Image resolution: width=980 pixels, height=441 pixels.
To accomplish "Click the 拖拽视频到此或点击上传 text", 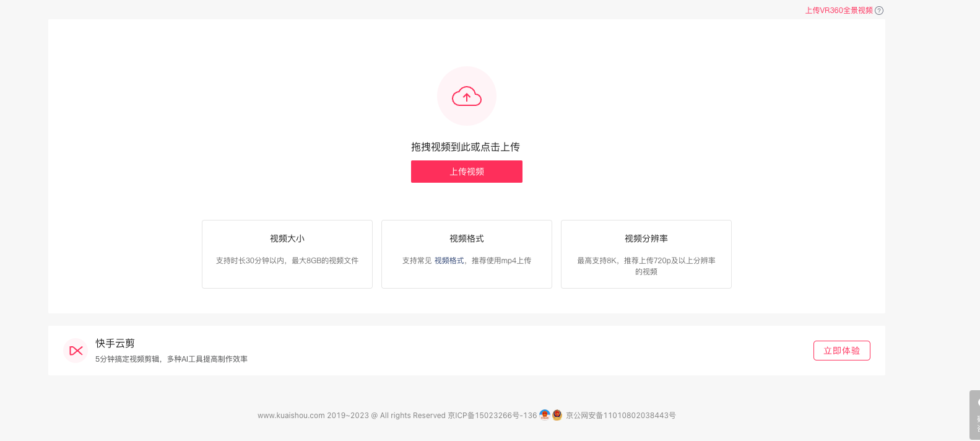I will coord(466,147).
